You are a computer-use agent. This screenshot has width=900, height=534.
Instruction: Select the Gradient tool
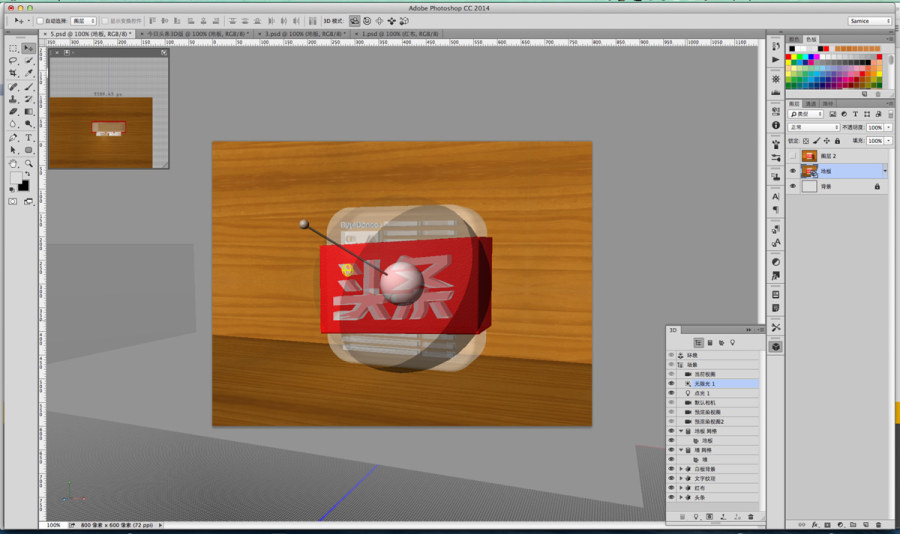click(29, 111)
